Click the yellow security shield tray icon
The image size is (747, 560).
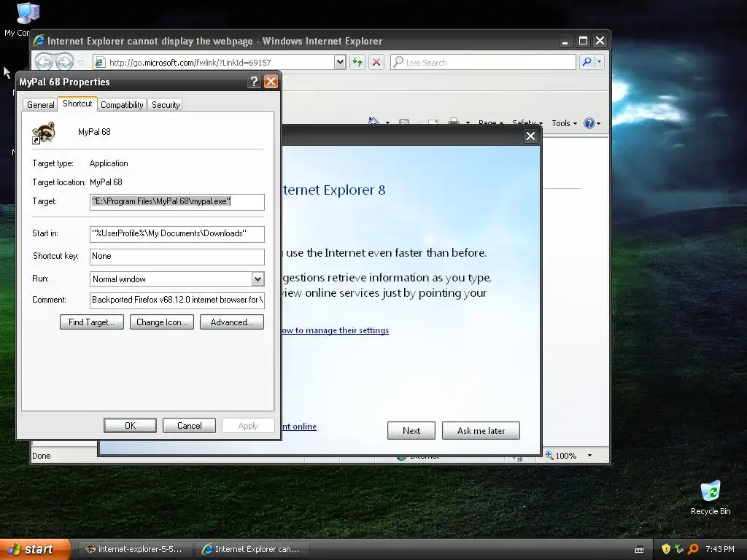[666, 549]
